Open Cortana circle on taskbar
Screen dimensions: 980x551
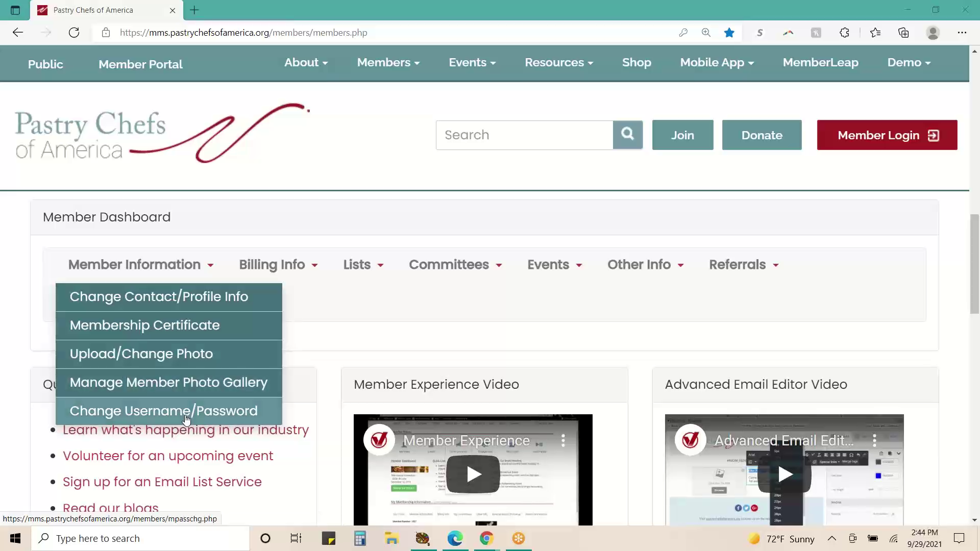(265, 538)
